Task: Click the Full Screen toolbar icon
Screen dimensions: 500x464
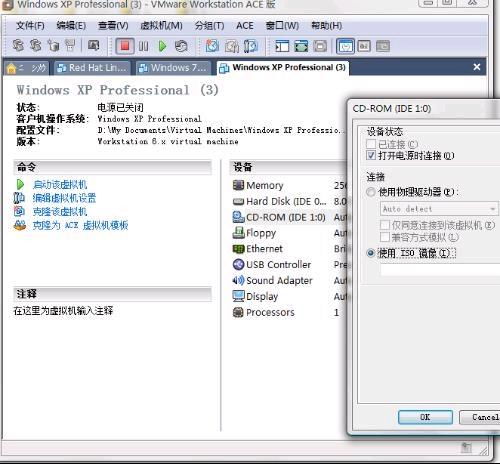Action: click(301, 46)
